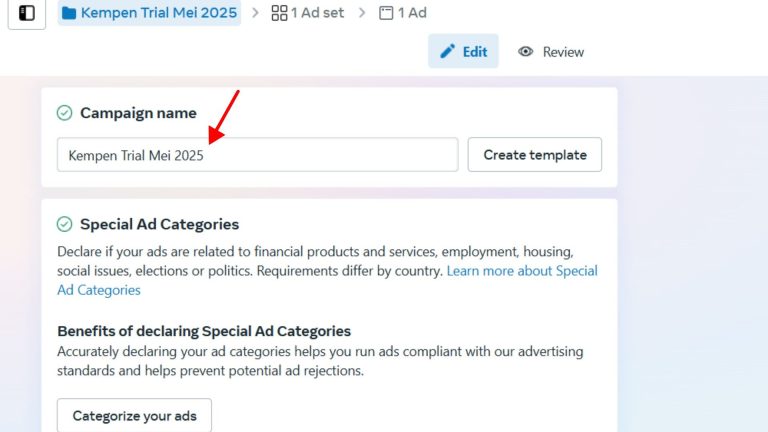Screen dimensions: 768x432
Task: Click the ad window icon in breadcrumb
Action: [386, 13]
